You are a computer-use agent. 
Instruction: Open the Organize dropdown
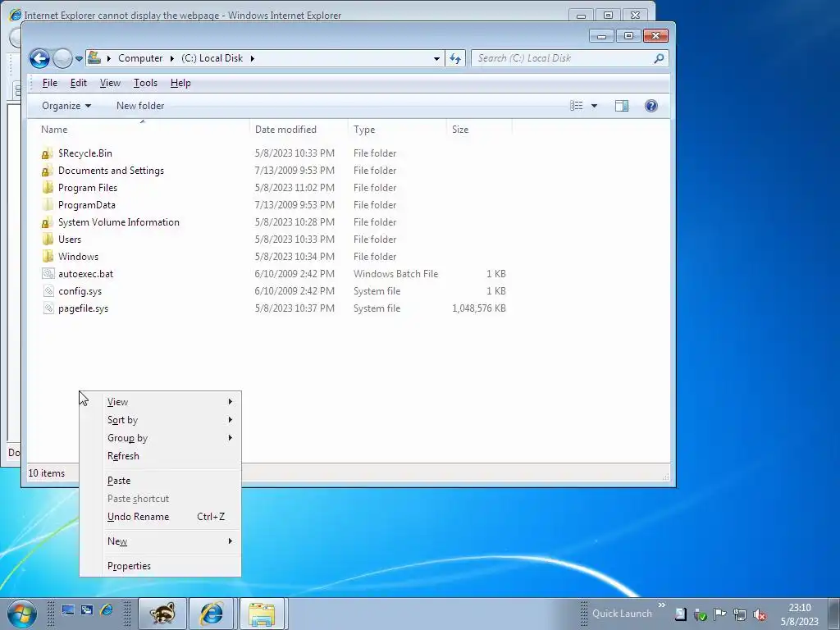(x=66, y=106)
